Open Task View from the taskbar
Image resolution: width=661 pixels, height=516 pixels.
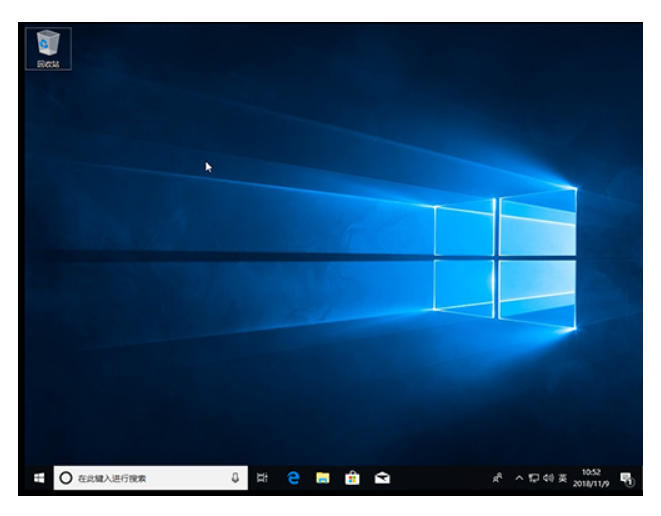coord(262,478)
